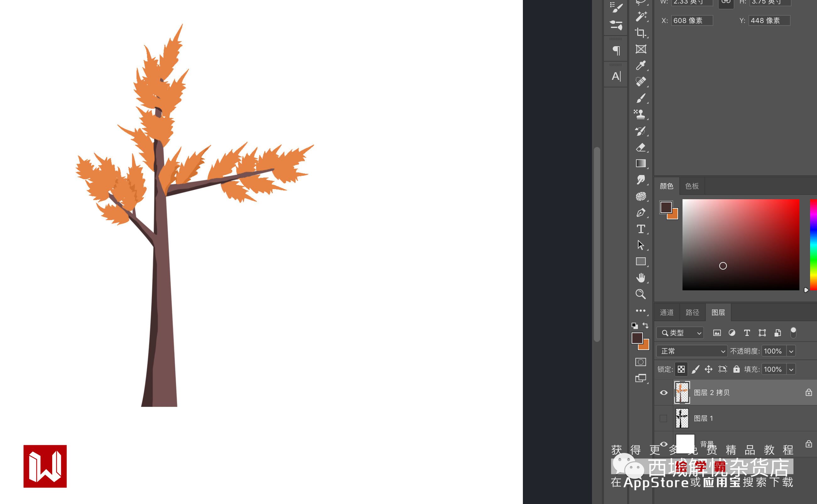Switch to the 通道 tab
The height and width of the screenshot is (504, 817).
[x=666, y=312]
